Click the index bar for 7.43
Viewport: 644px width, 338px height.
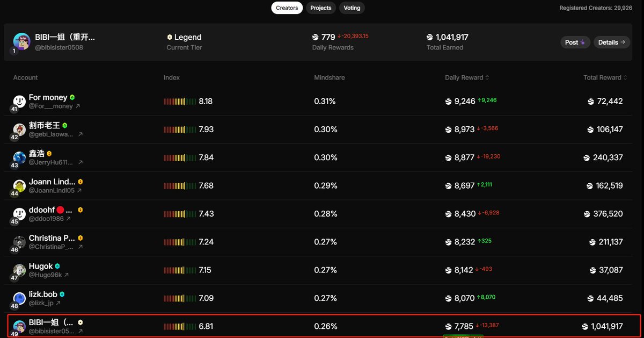(180, 213)
